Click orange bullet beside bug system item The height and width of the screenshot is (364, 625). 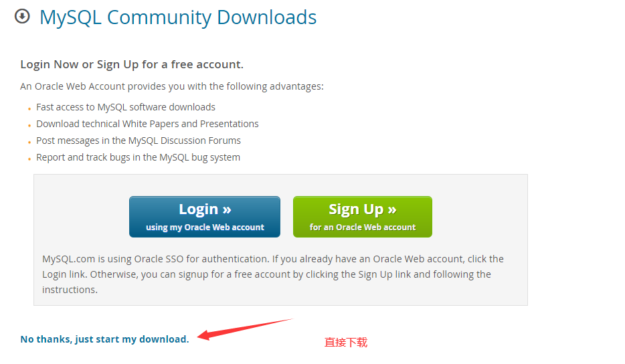tap(29, 159)
